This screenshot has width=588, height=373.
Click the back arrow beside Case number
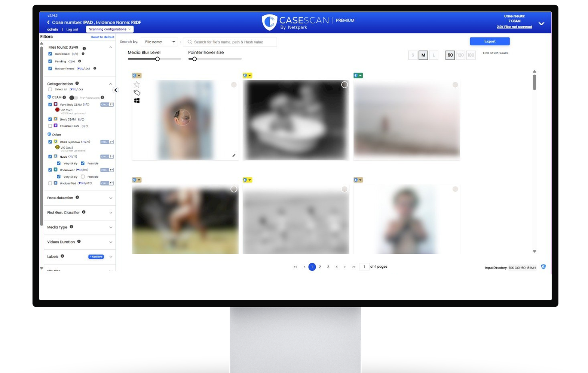pyautogui.click(x=48, y=22)
